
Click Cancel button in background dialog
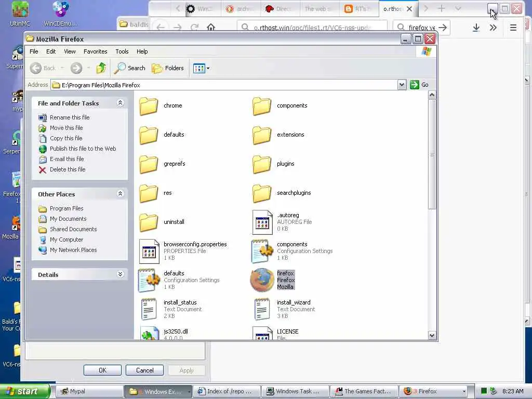(144, 370)
